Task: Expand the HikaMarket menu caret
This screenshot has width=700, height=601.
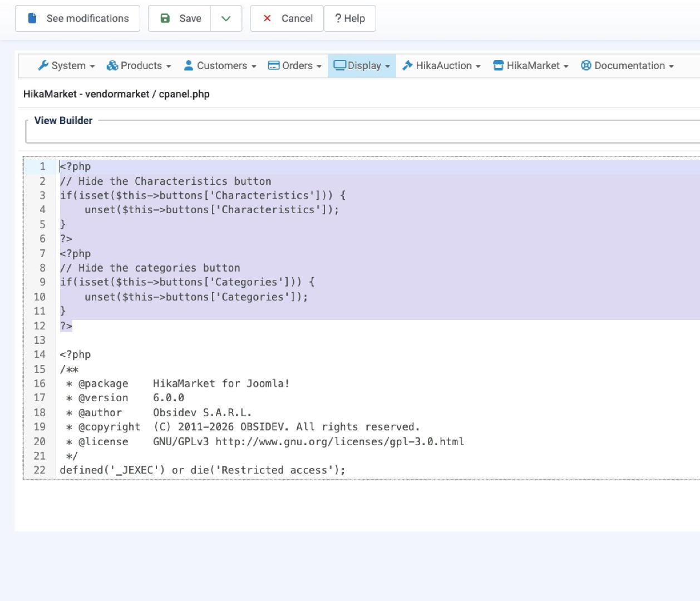Action: (x=566, y=66)
